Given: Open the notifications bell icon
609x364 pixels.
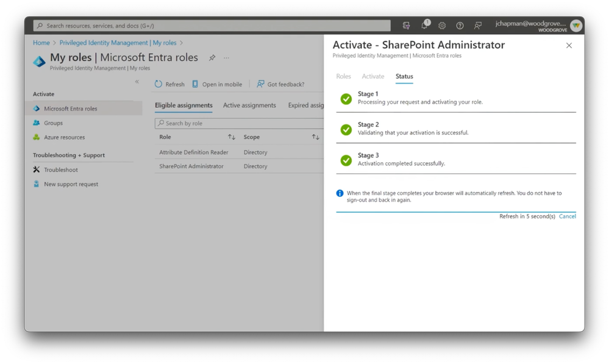Looking at the screenshot, I should (424, 26).
